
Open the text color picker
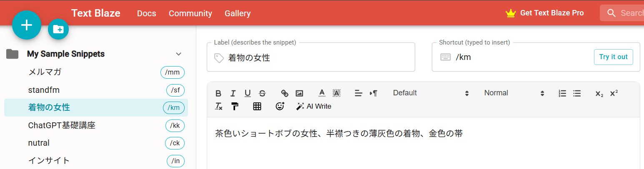[x=322, y=93]
